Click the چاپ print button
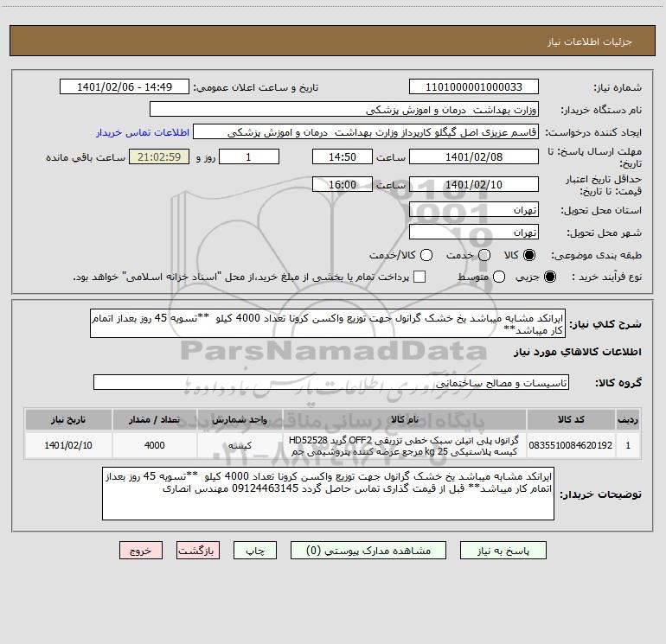 [255, 550]
